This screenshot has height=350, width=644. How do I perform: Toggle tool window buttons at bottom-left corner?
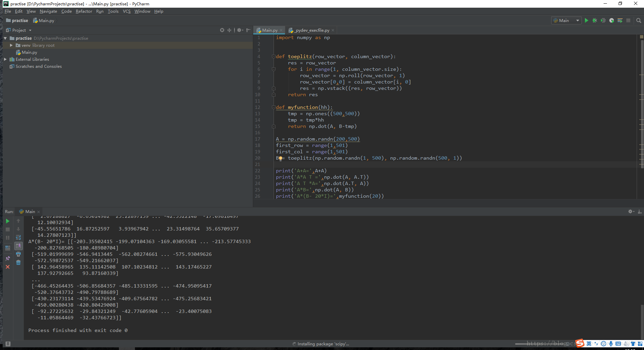(8, 344)
